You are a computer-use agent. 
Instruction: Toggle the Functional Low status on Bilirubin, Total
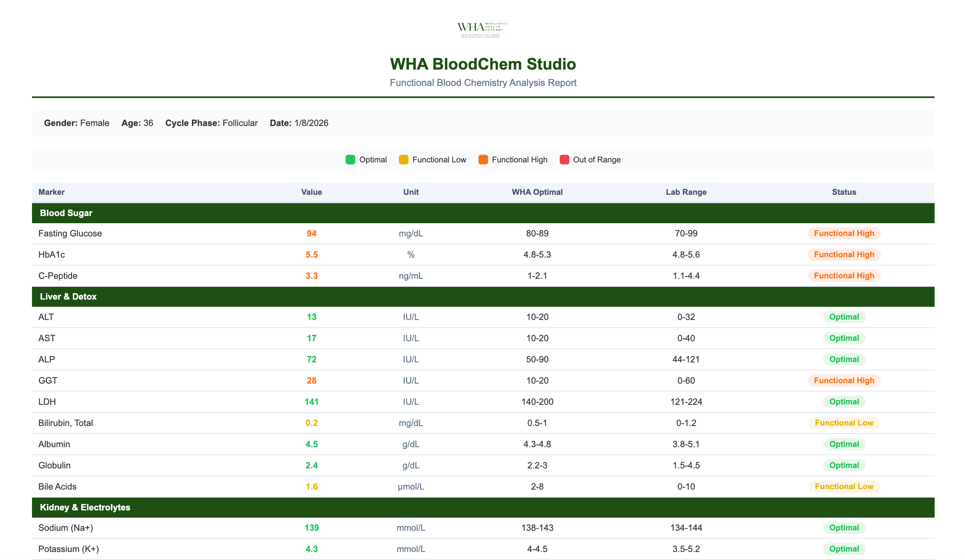click(844, 423)
